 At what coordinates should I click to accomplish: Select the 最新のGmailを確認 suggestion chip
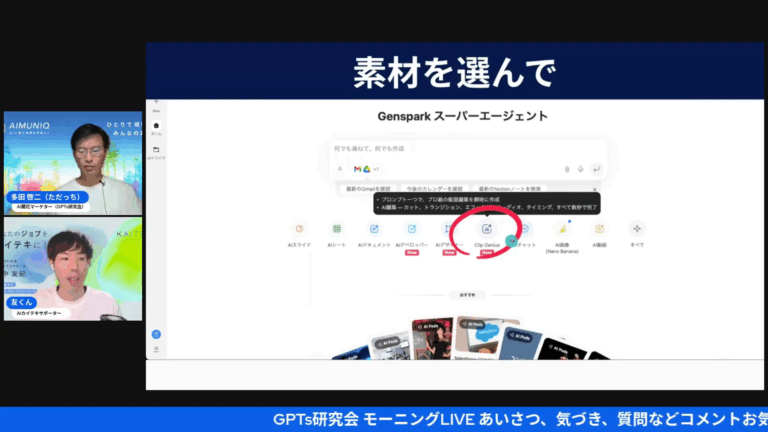tap(368, 189)
